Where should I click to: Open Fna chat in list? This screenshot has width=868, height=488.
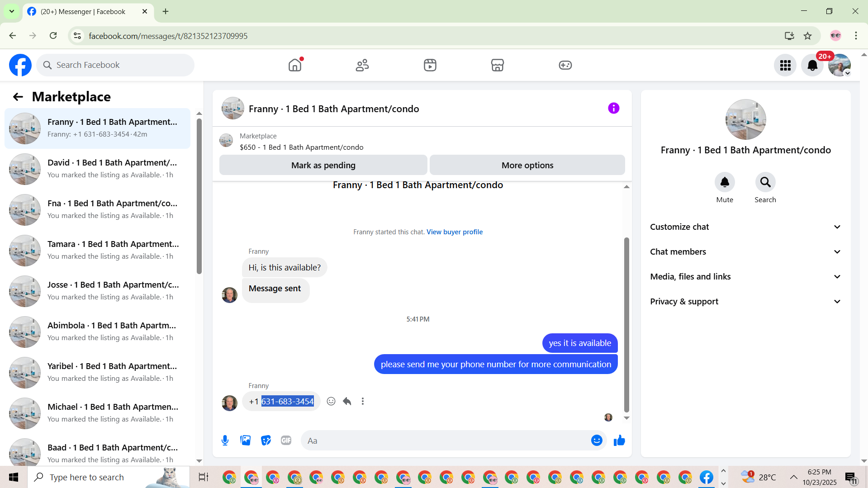(97, 210)
